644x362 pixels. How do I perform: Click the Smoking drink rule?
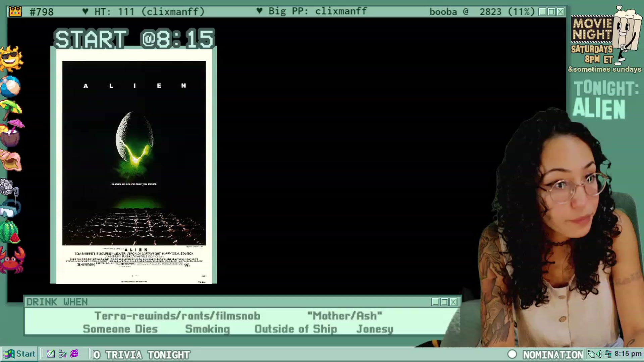[208, 329]
